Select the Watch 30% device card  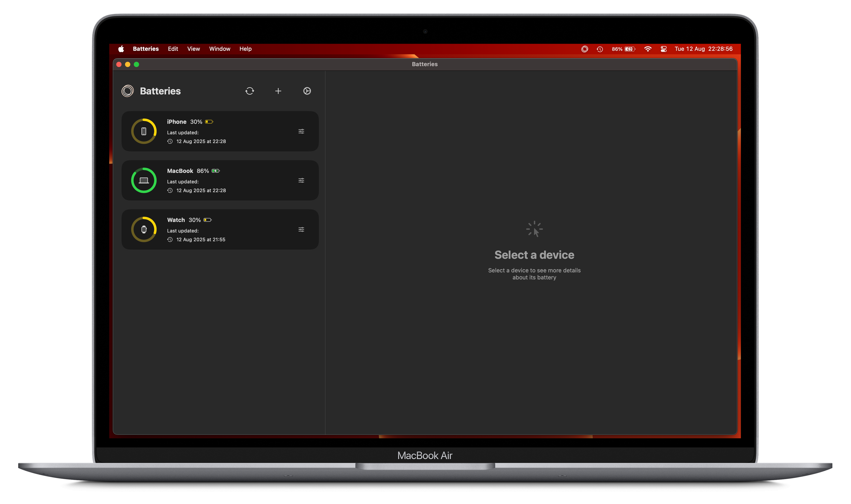pos(220,230)
